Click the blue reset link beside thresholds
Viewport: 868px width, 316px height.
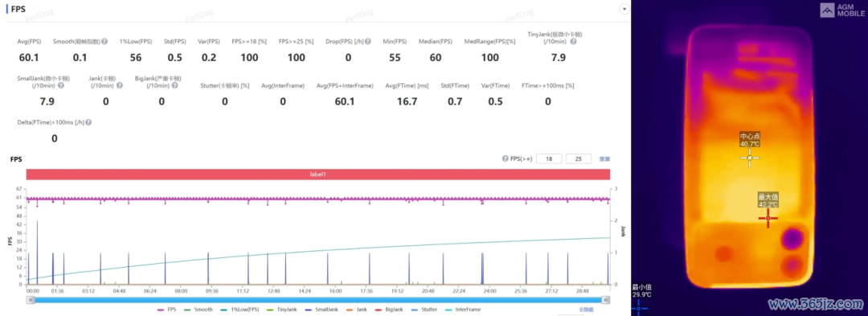604,159
